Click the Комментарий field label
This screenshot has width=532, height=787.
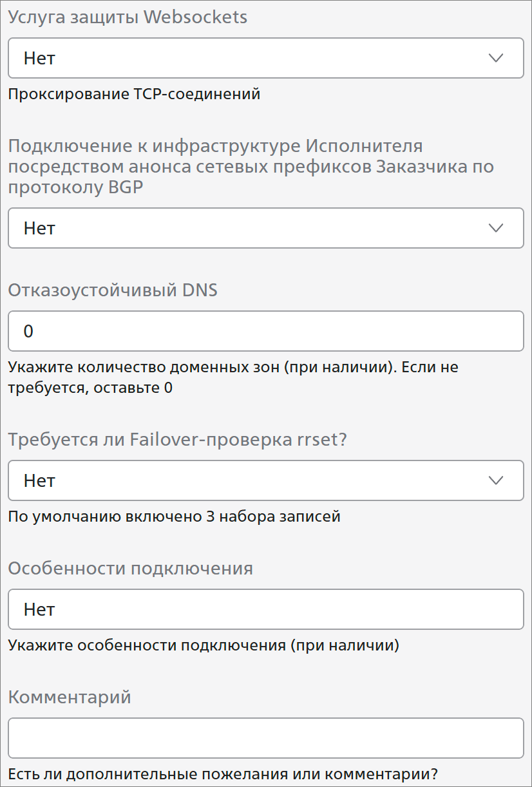pyautogui.click(x=70, y=697)
